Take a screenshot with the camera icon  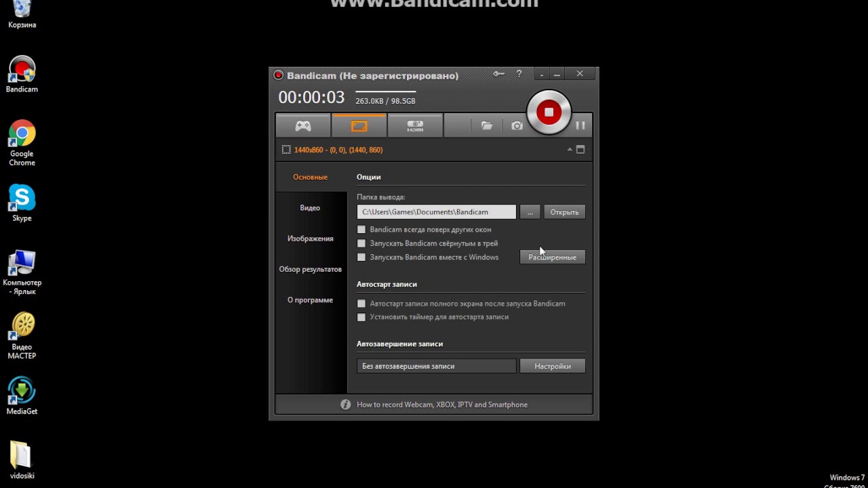point(517,125)
